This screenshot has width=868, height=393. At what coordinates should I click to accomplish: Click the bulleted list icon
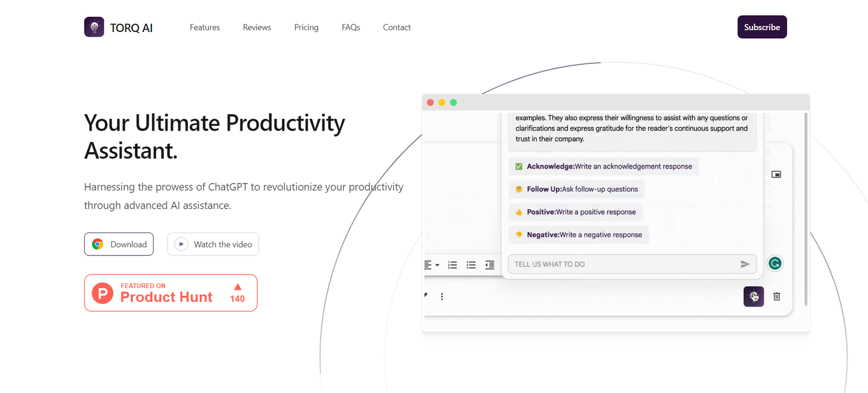tap(471, 265)
